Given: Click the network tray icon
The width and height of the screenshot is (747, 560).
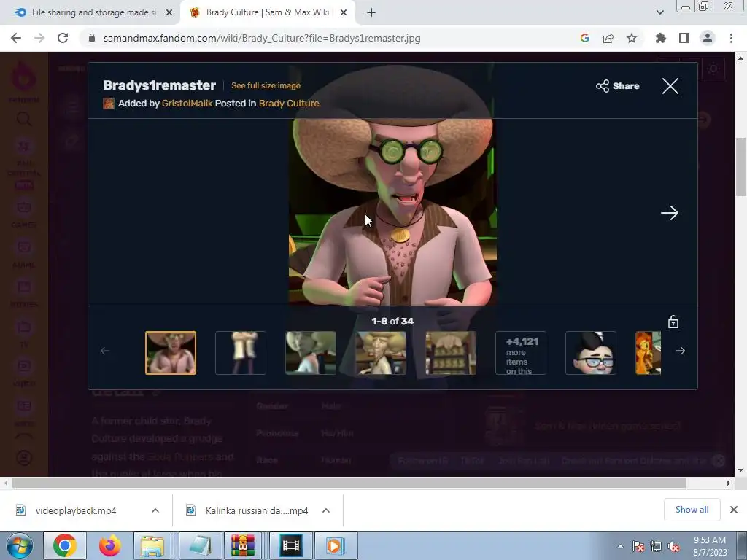Looking at the screenshot, I should click(656, 547).
